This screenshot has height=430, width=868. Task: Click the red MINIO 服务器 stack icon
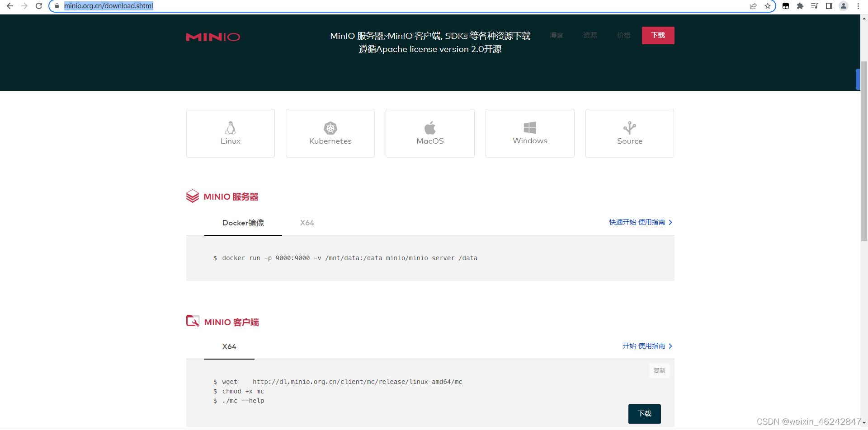193,196
